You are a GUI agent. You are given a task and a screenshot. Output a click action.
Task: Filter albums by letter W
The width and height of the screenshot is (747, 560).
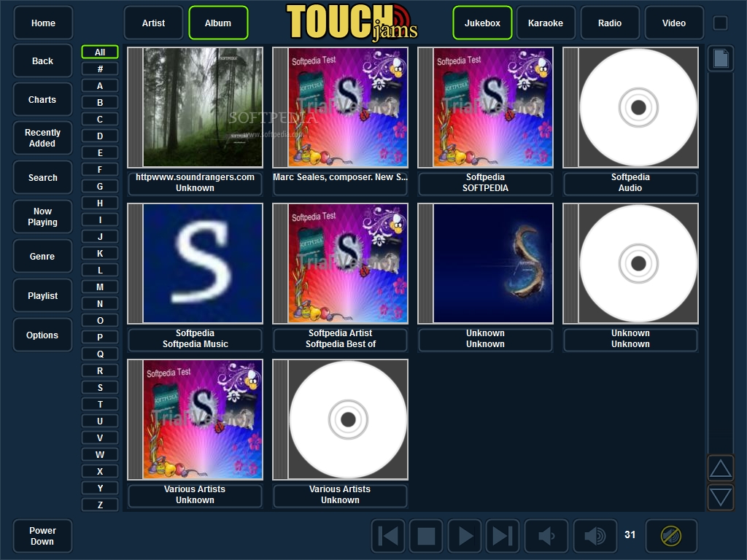pyautogui.click(x=100, y=455)
